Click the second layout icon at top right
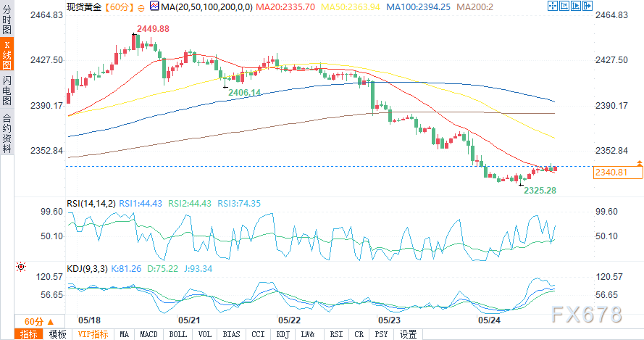This screenshot has height=340, width=644. click(x=564, y=7)
